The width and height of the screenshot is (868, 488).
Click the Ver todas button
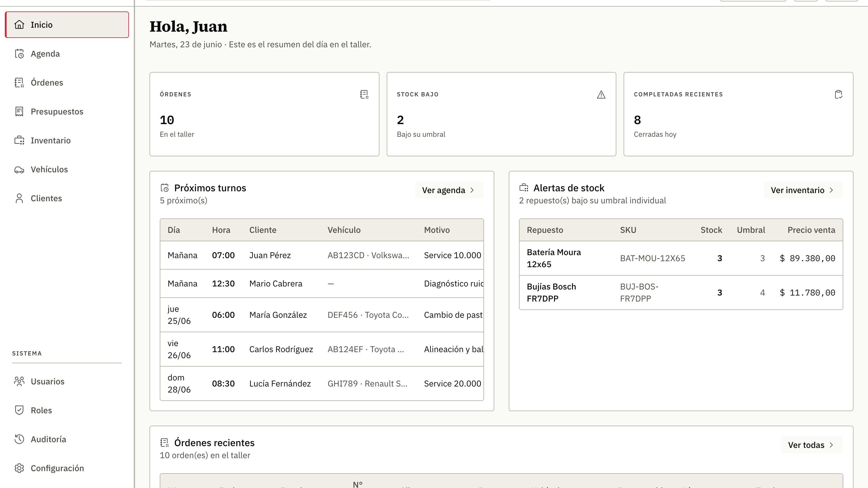[811, 445]
